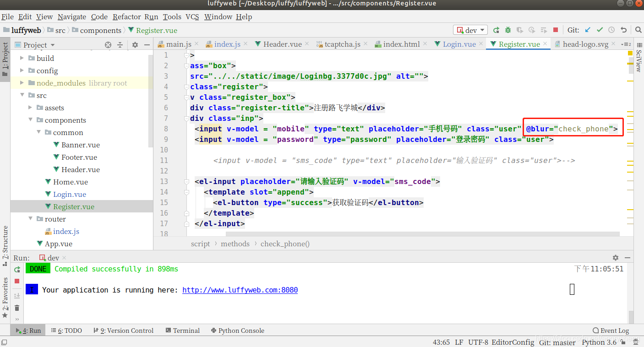Toggle the 2: Favorites tool window
Image resolution: width=644 pixels, height=347 pixels.
(5, 298)
